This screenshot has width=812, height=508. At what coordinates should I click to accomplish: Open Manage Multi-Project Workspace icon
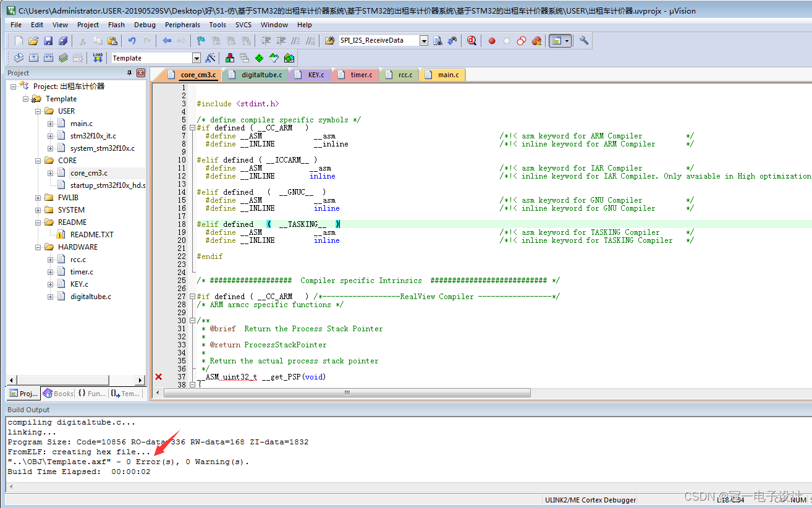244,58
